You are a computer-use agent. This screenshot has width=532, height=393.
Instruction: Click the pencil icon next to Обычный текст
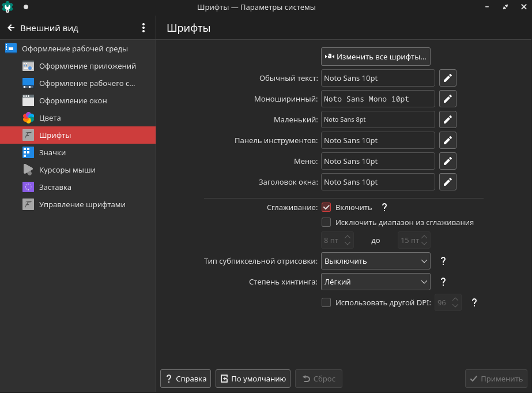point(448,78)
